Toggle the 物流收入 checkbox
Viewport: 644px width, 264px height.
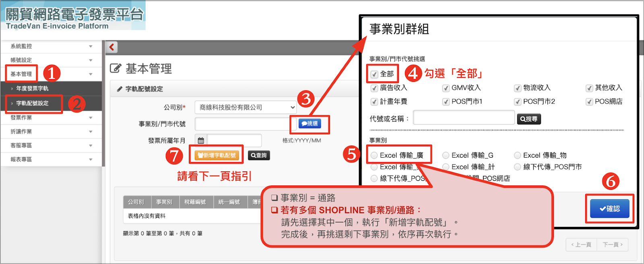518,88
